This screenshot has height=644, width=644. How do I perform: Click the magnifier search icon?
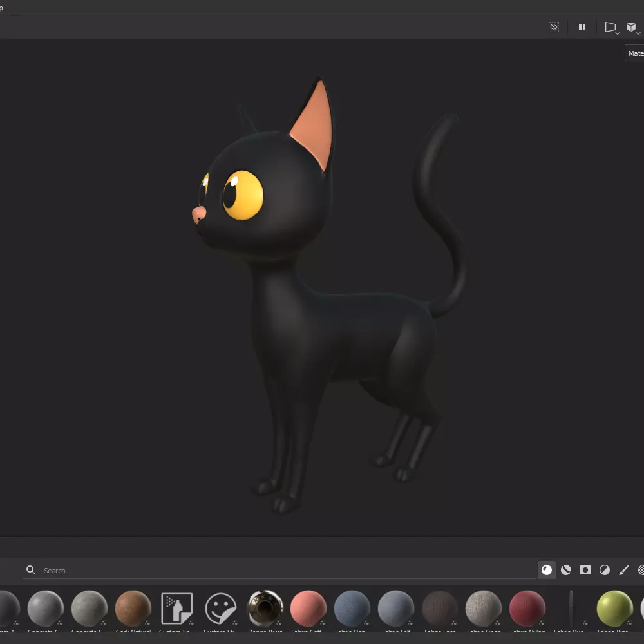click(x=31, y=570)
